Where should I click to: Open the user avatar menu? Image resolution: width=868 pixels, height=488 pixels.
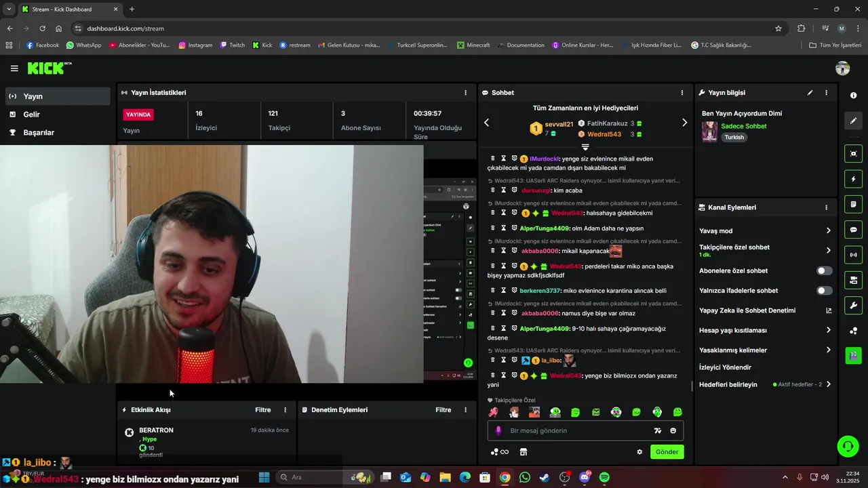point(843,68)
